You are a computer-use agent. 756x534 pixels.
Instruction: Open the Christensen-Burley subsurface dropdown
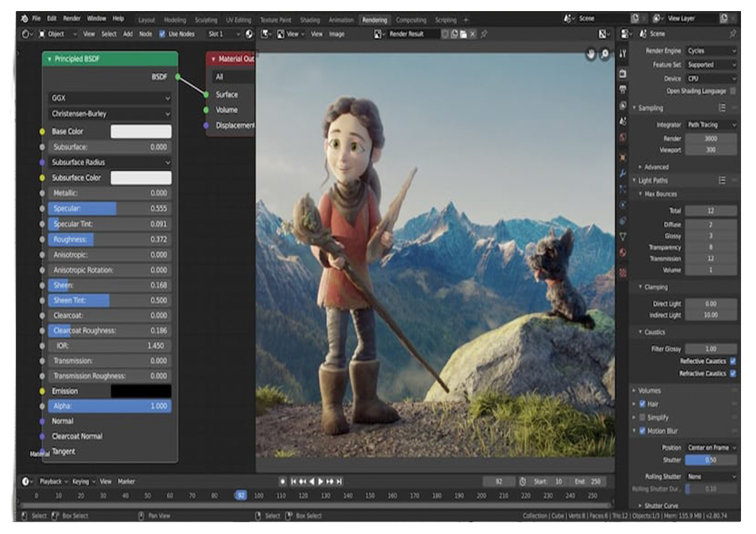110,114
